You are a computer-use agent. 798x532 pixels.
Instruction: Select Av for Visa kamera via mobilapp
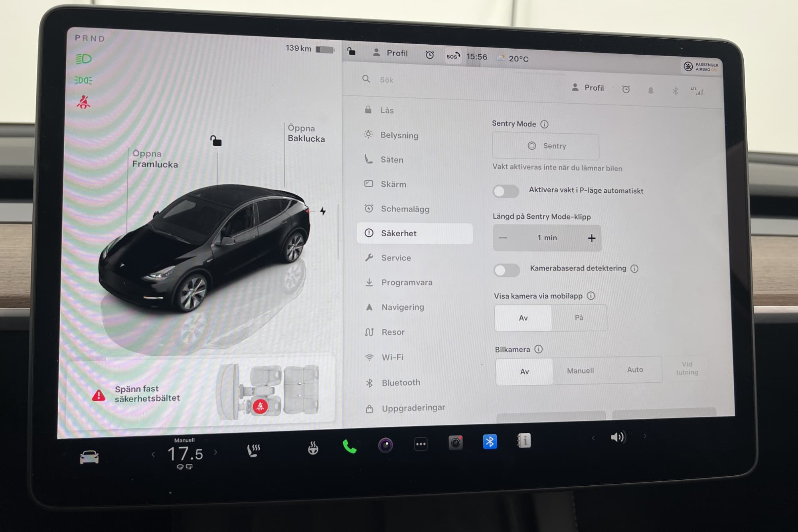[x=523, y=318]
